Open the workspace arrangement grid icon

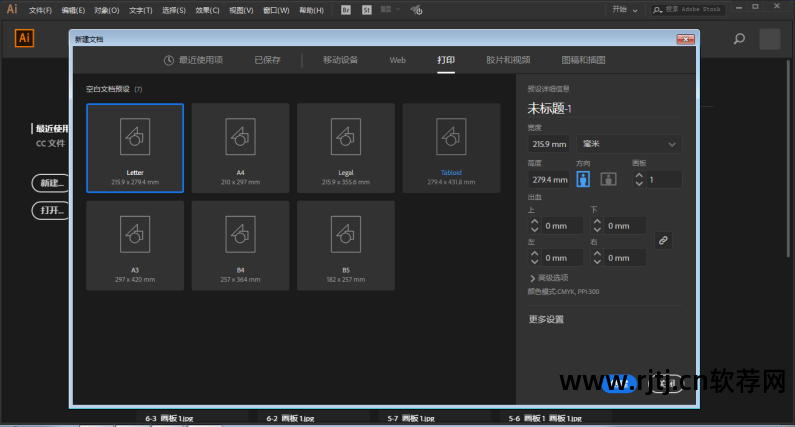[x=386, y=10]
